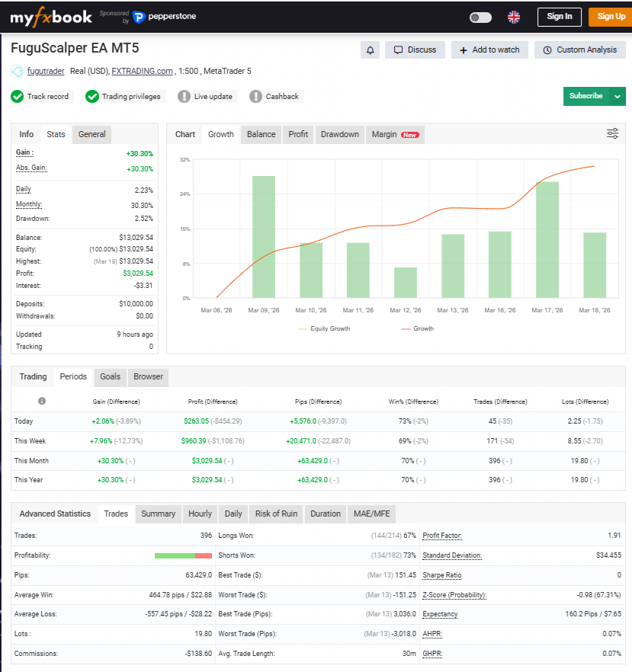
Task: Switch to the Periods tab
Action: click(x=73, y=376)
